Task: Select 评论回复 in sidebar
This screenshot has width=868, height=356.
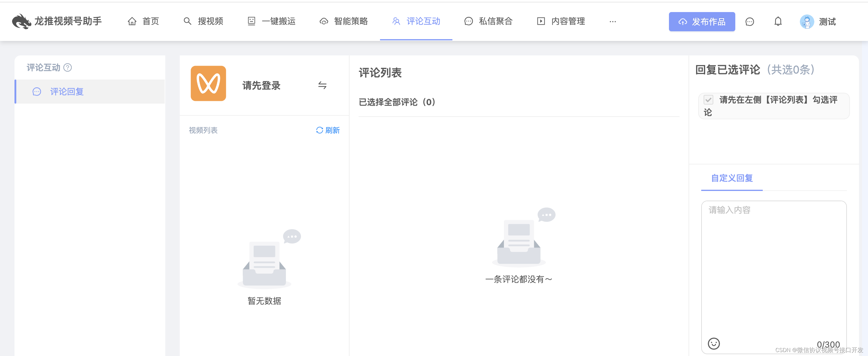Action: pyautogui.click(x=90, y=92)
